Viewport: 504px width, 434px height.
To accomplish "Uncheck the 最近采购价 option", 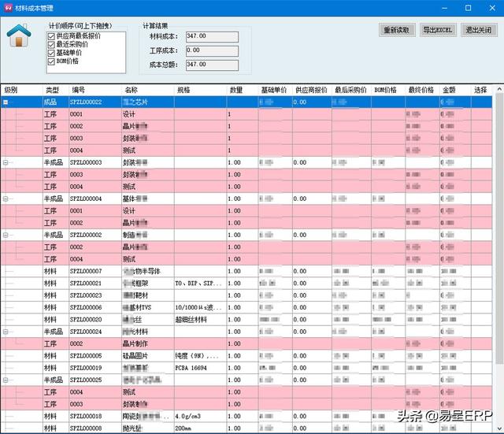I will [x=51, y=45].
